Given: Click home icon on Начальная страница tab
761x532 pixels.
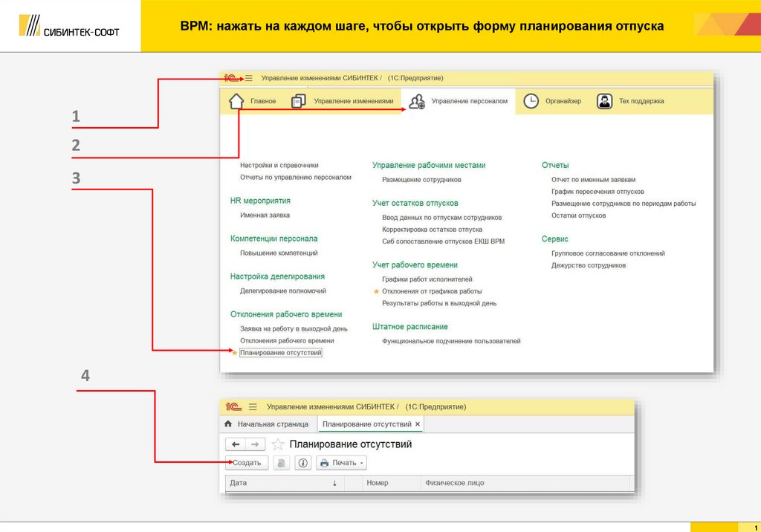Looking at the screenshot, I should 228,424.
